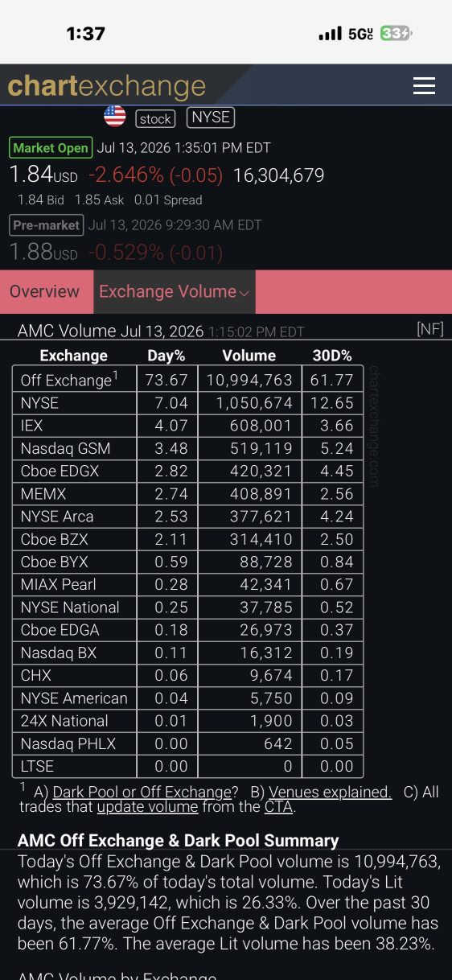Sort by the Day% column header

pos(166,356)
